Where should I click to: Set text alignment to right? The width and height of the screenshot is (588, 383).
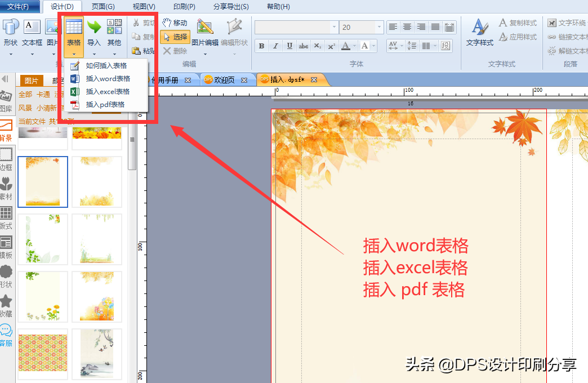[421, 27]
